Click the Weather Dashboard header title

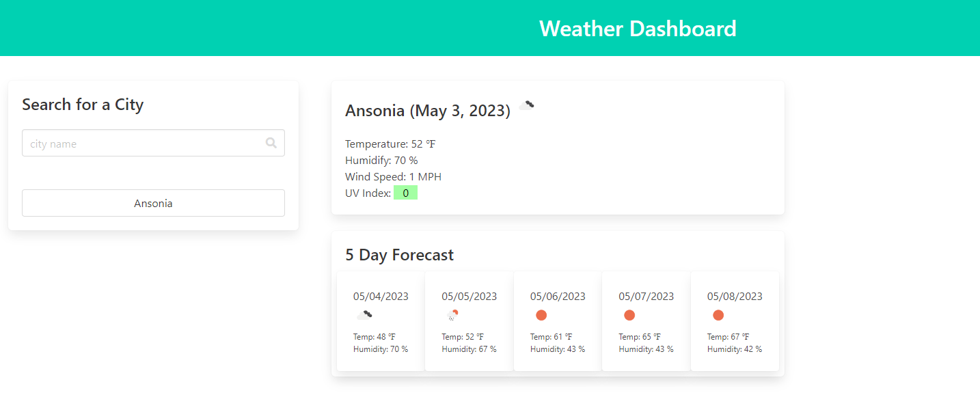[638, 28]
